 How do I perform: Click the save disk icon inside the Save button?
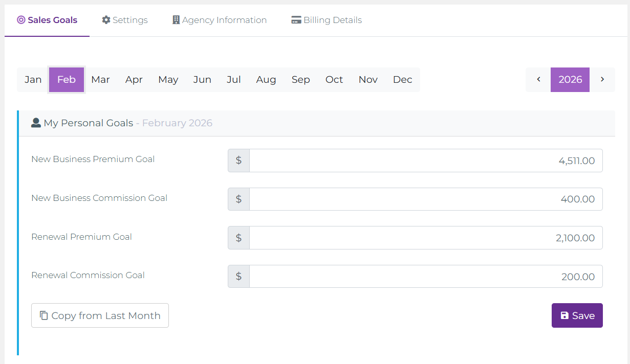coord(564,315)
